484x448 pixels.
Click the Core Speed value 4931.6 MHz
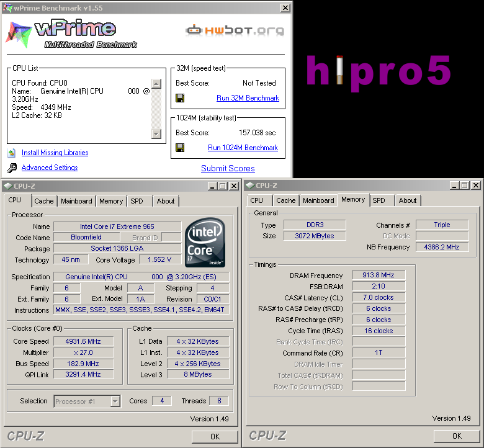tap(83, 341)
